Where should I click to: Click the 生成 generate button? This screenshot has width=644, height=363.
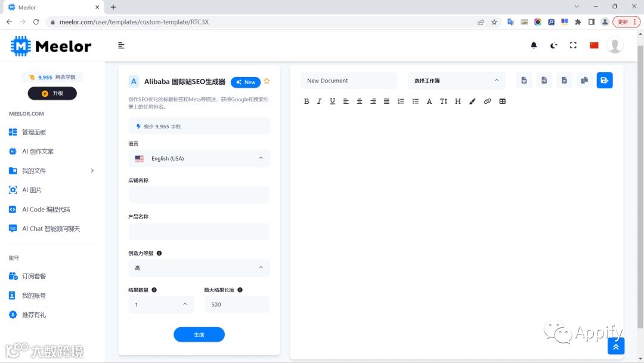coord(199,334)
